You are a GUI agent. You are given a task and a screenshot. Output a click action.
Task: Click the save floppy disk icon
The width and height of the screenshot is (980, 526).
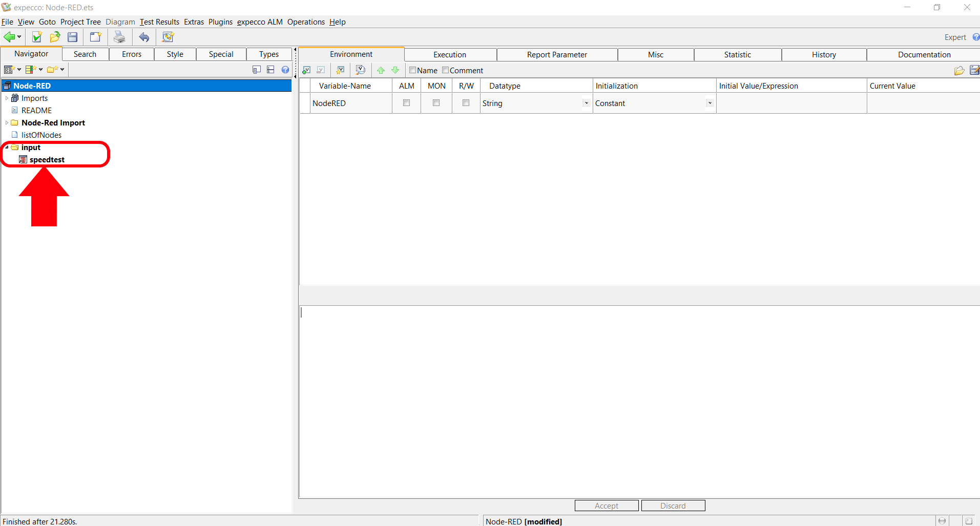(x=73, y=37)
